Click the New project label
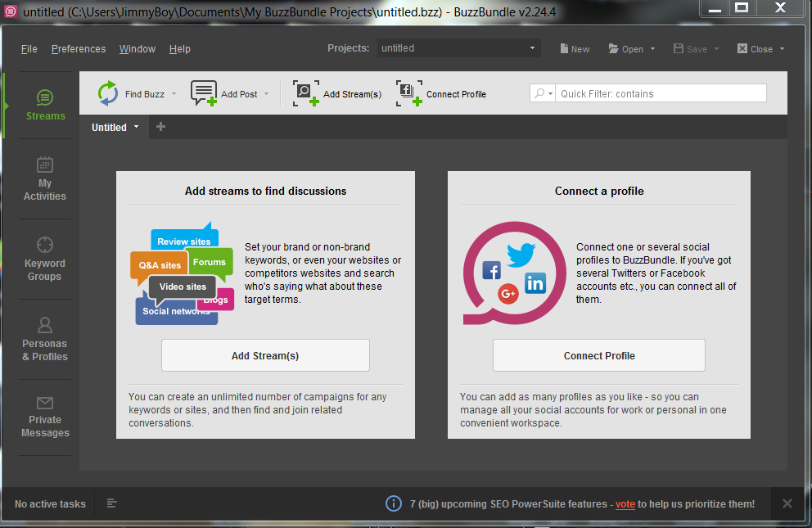Image resolution: width=812 pixels, height=528 pixels. (580, 49)
